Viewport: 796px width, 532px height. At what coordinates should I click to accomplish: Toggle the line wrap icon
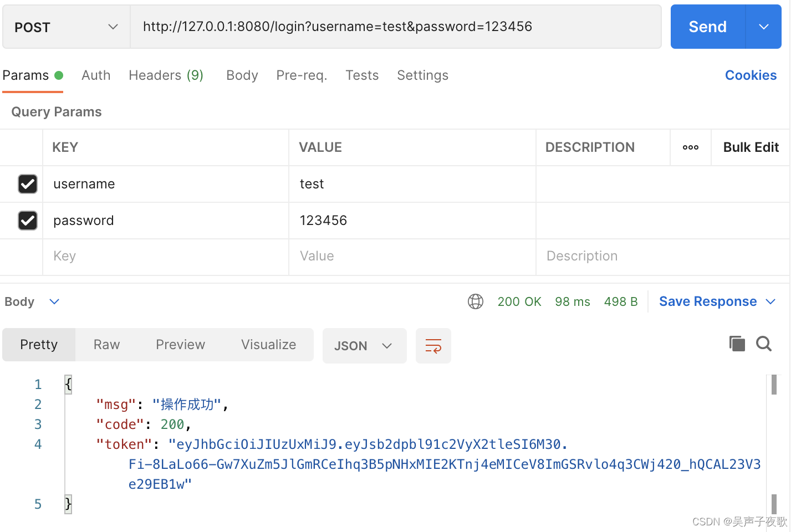(433, 346)
